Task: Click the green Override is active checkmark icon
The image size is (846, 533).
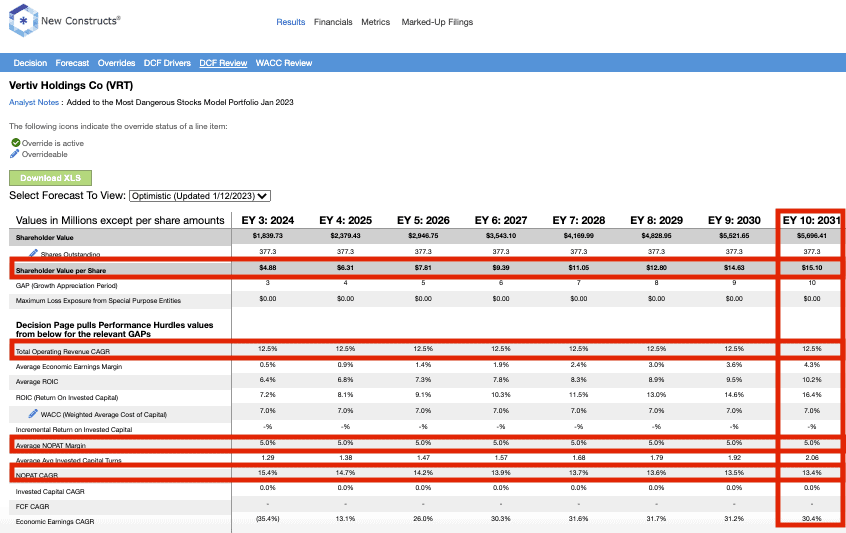Action: (16, 142)
